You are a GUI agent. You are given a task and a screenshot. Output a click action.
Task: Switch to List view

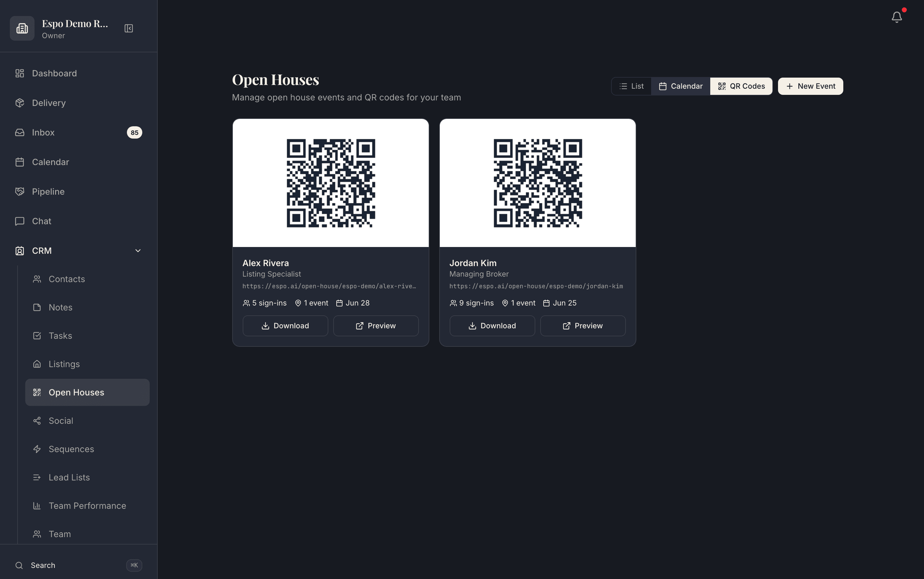tap(631, 86)
